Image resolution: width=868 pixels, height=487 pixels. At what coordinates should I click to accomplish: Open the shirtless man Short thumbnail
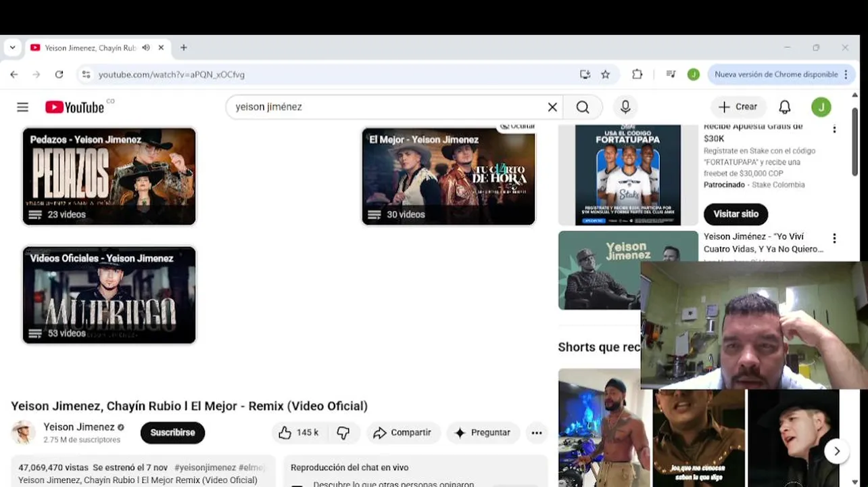(604, 427)
